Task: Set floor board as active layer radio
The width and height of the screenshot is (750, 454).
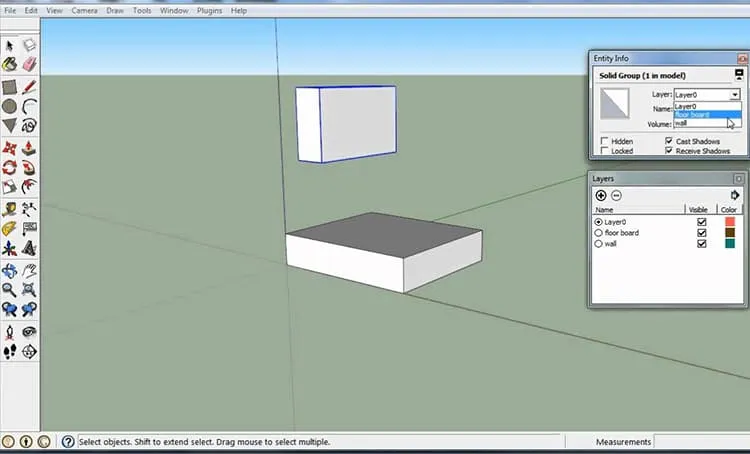Action: pos(598,233)
